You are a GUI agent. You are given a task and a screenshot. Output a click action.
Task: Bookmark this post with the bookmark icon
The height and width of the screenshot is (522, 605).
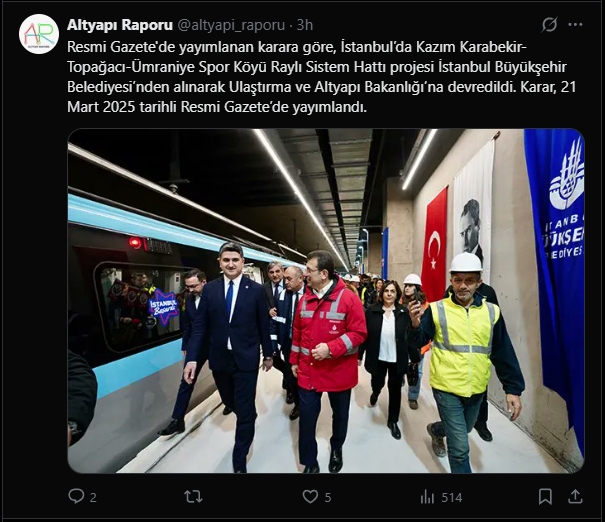click(545, 497)
